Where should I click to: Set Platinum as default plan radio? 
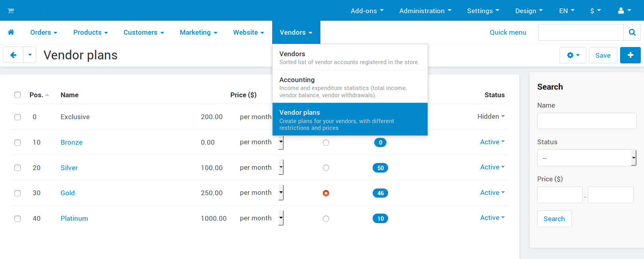(x=326, y=219)
